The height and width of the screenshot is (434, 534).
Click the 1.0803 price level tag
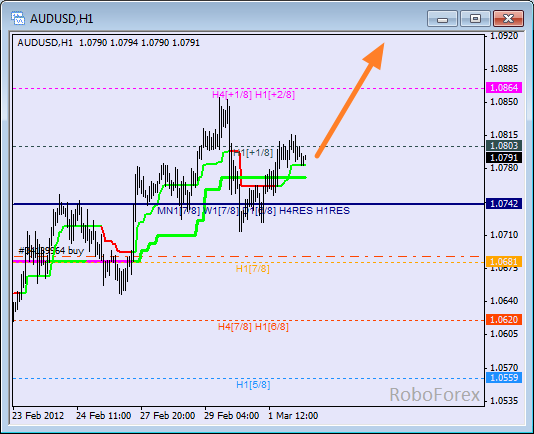504,145
